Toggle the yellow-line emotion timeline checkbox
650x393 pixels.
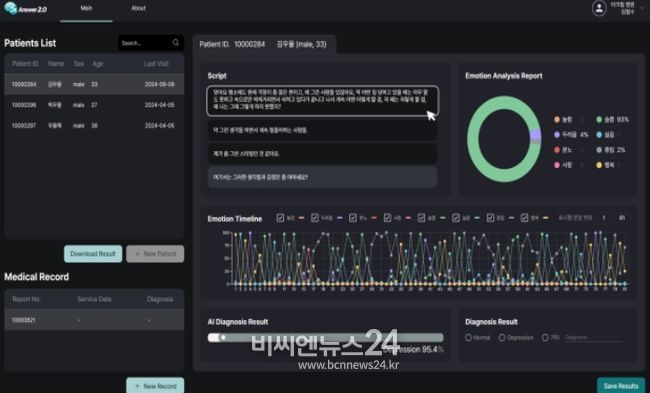coord(524,218)
